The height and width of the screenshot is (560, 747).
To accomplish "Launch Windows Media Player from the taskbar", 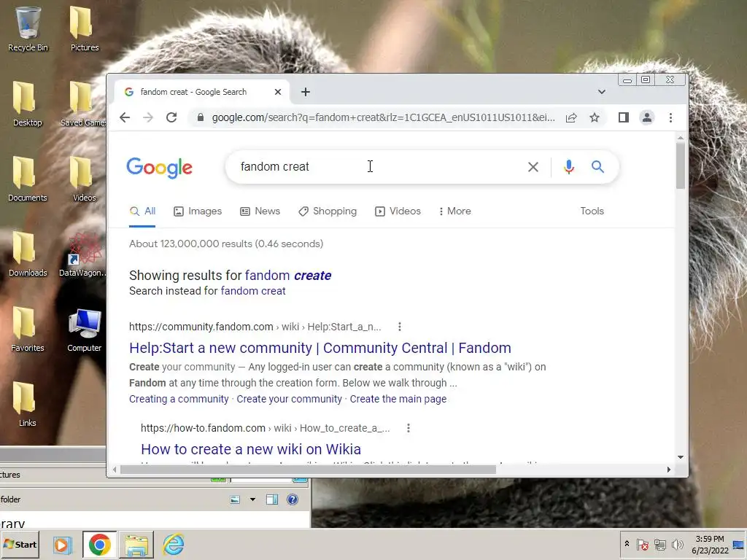I will [x=62, y=545].
